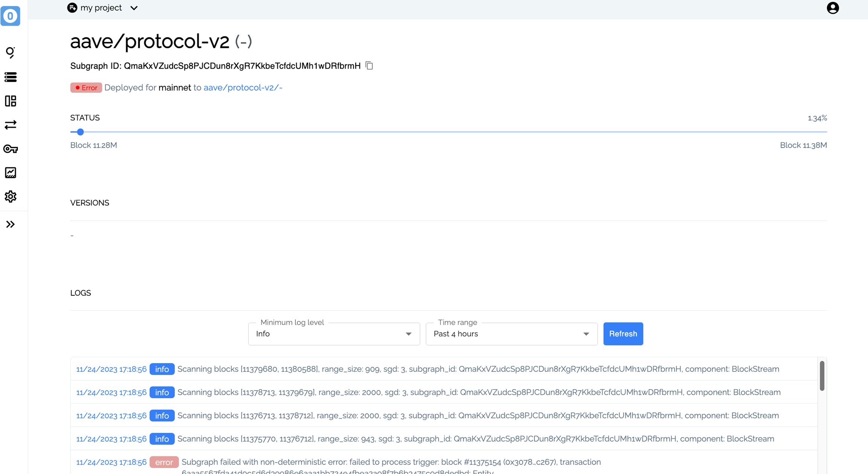Click the mainnet network name
The height and width of the screenshot is (474, 868).
(175, 87)
